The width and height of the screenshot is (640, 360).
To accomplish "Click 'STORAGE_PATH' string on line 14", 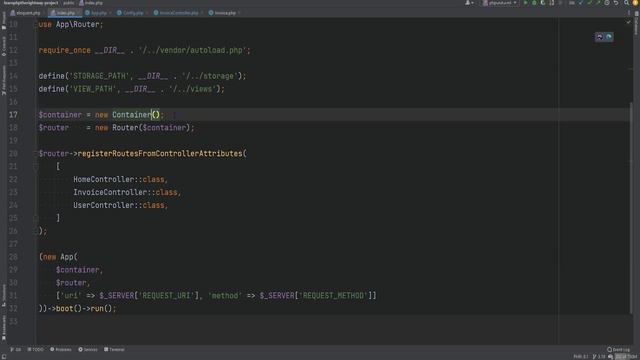I will tap(99, 76).
